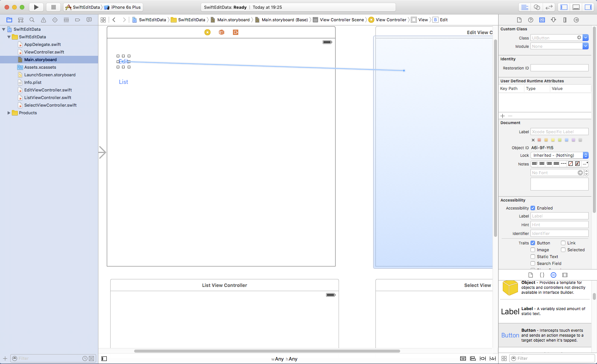Screen dimensions: 597x364
Task: Collapse the SwiftEditData project tree
Action: point(4,29)
